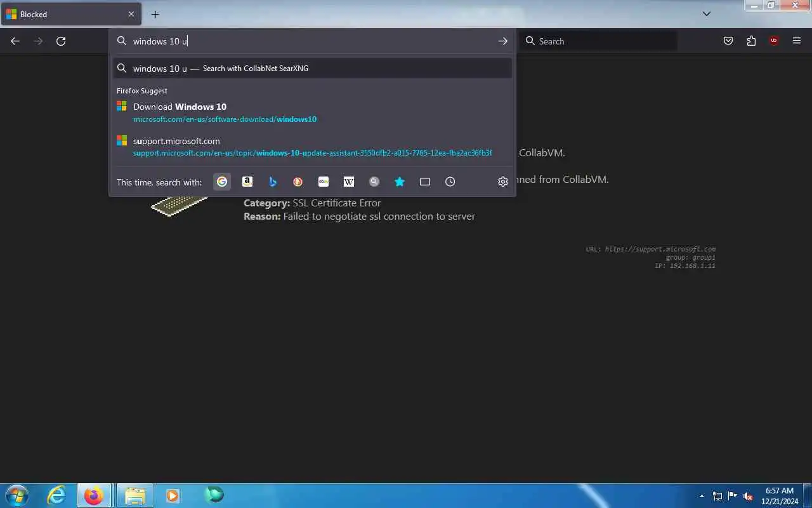Screen dimensions: 812x508
Task: Open Windows Explorer folder on the taskbar
Action: pos(134,495)
